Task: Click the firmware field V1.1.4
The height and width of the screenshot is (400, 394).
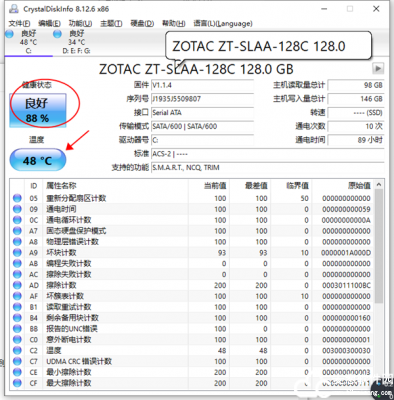Action: pos(202,85)
